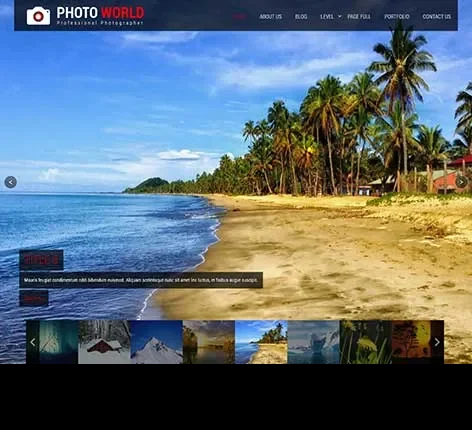Click the Professional Photographer tagline
Viewport: 472px width, 430px height.
(100, 23)
